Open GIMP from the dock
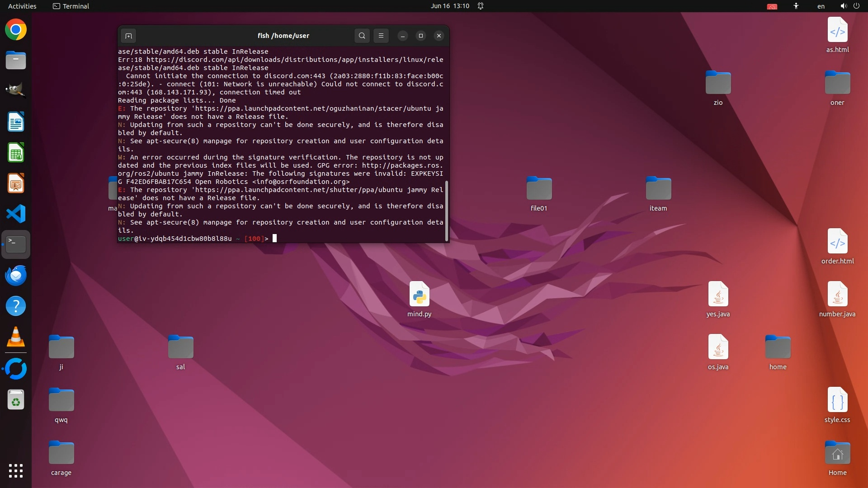 [x=16, y=90]
